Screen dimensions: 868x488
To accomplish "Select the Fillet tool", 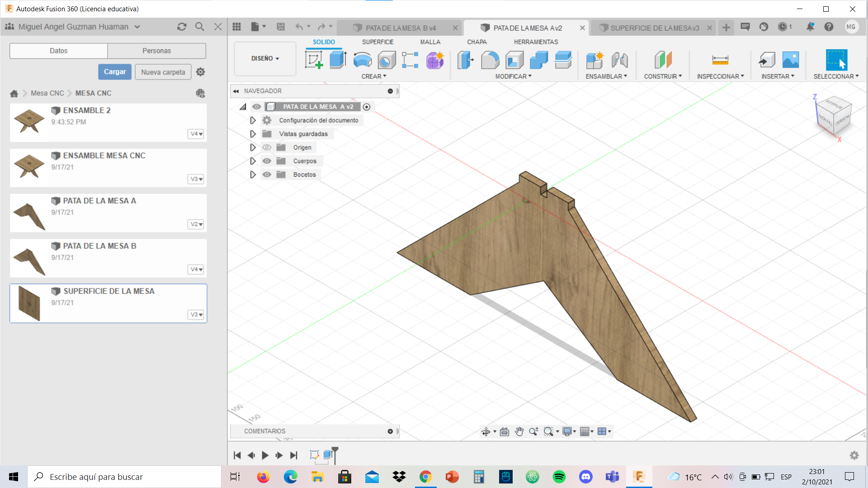I will pyautogui.click(x=490, y=60).
